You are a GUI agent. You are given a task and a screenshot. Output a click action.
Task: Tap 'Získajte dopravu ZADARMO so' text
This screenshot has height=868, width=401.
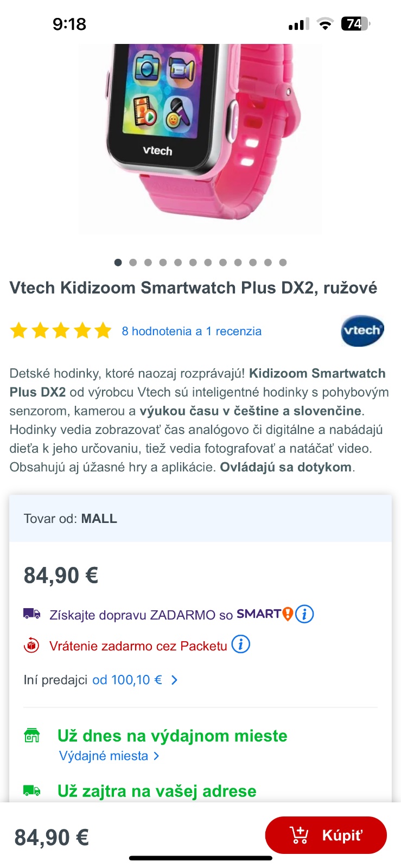(x=141, y=615)
